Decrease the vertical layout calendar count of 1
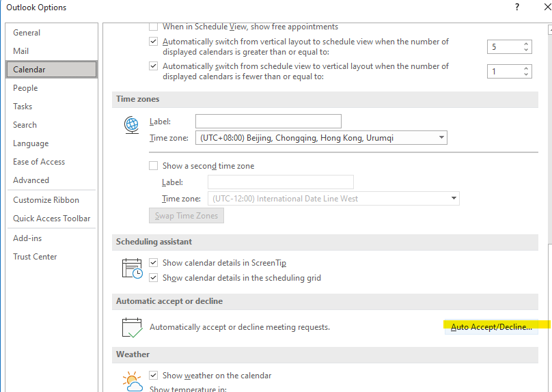Viewport: 552px width, 392px height. (525, 74)
